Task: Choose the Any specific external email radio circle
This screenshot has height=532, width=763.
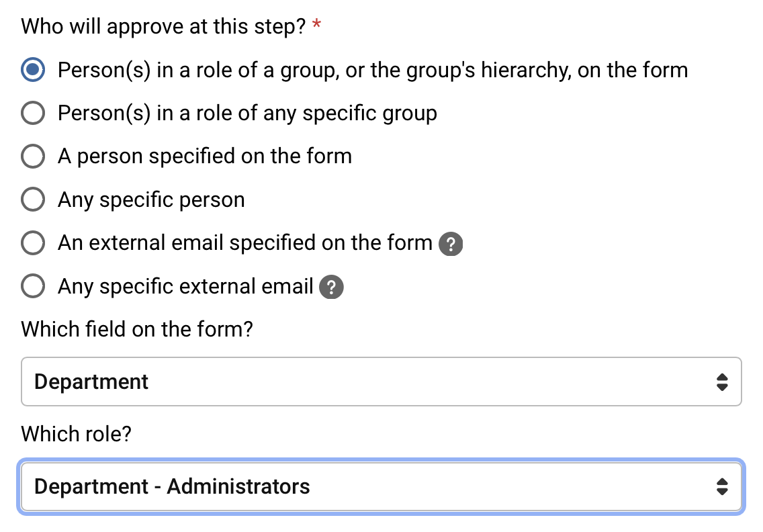Action: [x=34, y=287]
